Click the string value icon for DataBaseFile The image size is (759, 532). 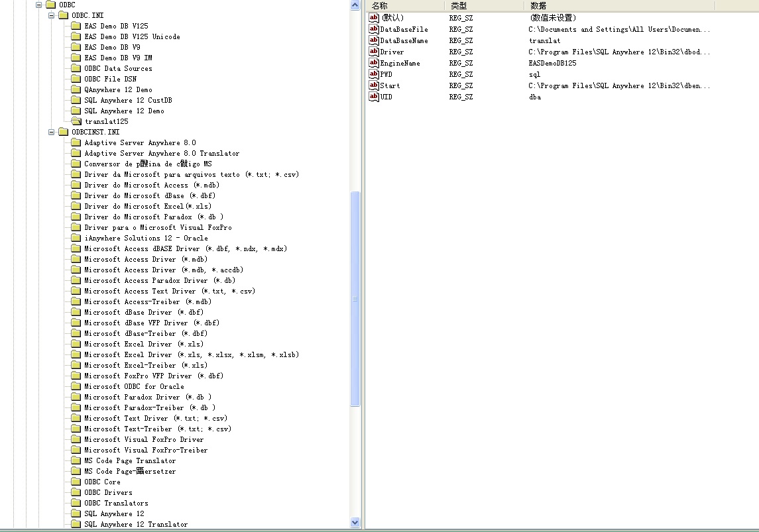374,29
